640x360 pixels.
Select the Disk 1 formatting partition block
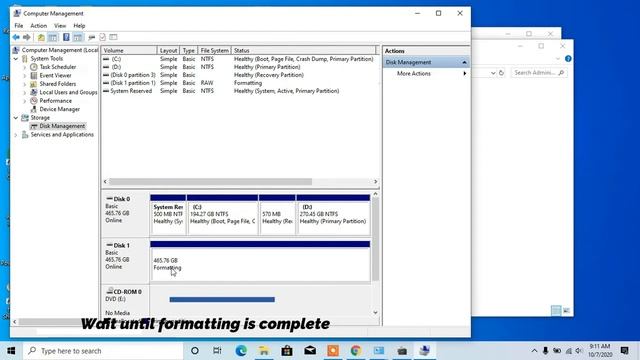(x=260, y=261)
